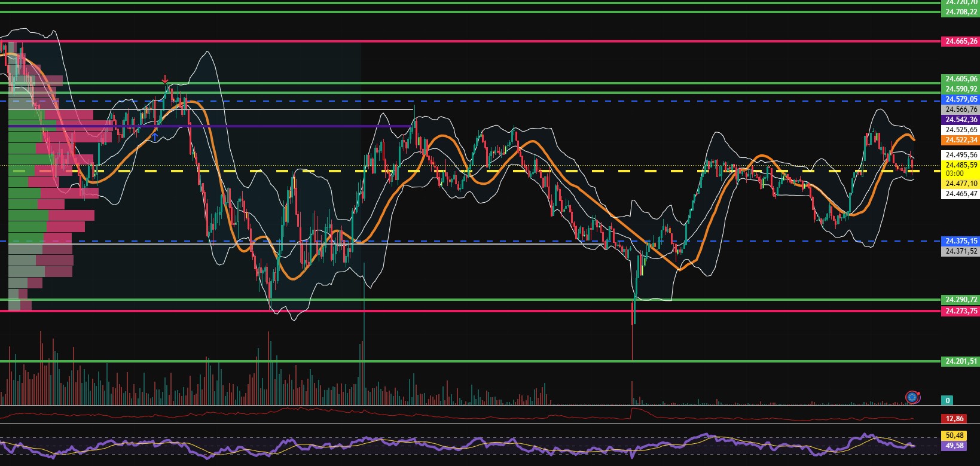Viewport: 980px width, 466px height.
Task: Click the purple 49,58 RSI value label
Action: click(954, 446)
